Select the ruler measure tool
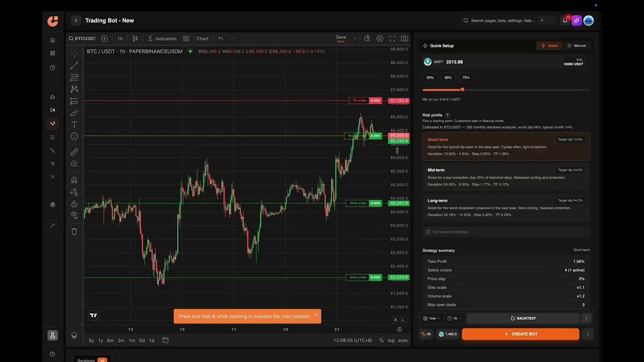The width and height of the screenshot is (644, 362). point(74,152)
